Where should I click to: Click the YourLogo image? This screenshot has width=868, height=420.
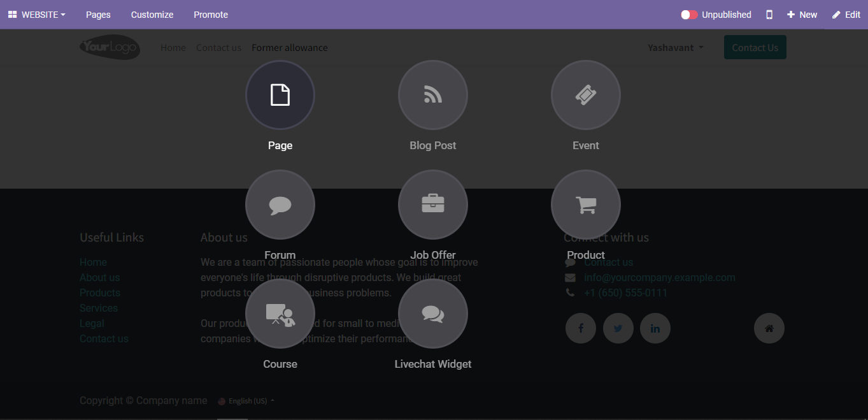pyautogui.click(x=110, y=47)
